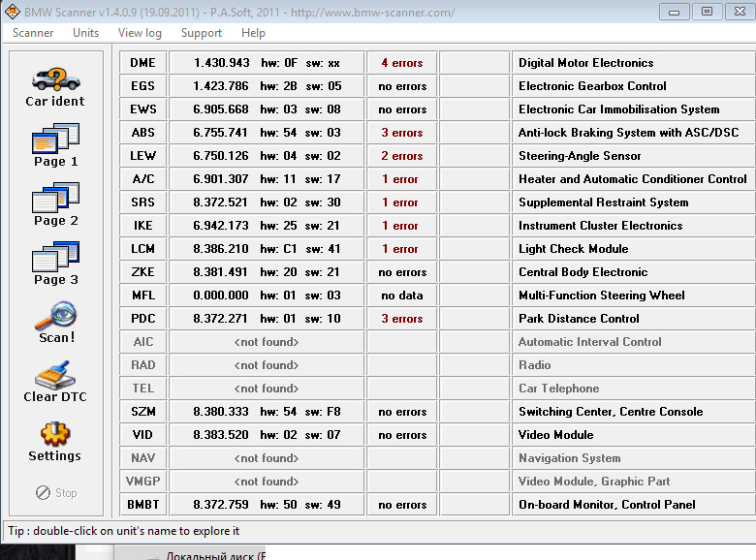756x560 pixels.
Task: Select the VID unit name
Action: [x=143, y=435]
